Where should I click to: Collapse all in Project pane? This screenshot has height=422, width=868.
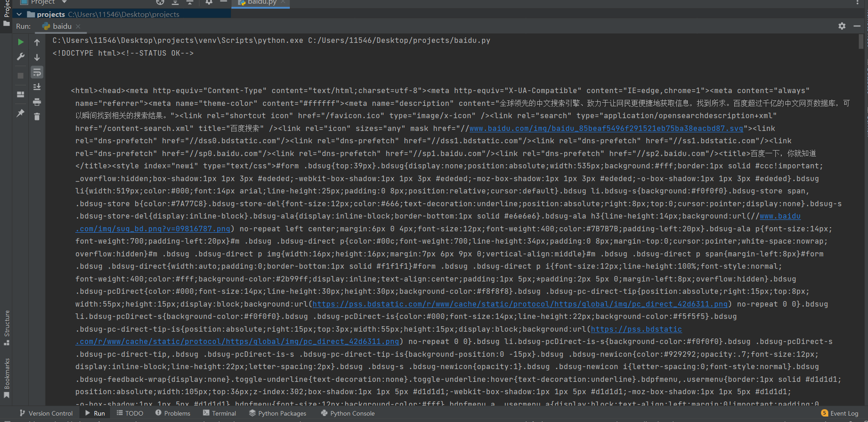(x=190, y=2)
